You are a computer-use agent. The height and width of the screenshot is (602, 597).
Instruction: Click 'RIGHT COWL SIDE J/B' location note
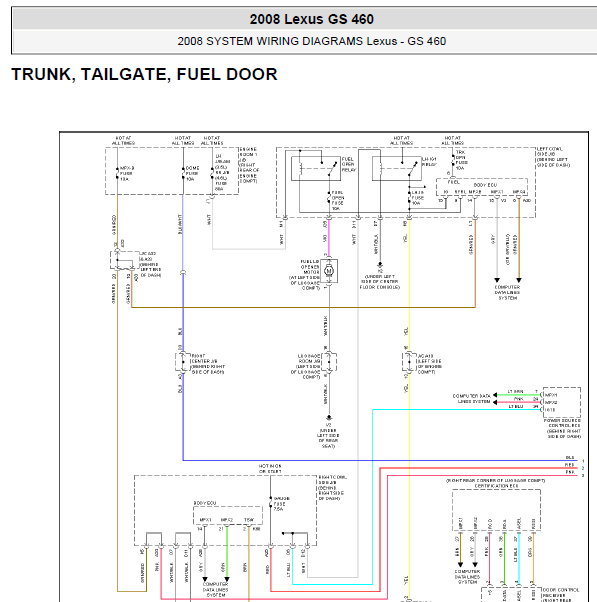(x=332, y=488)
